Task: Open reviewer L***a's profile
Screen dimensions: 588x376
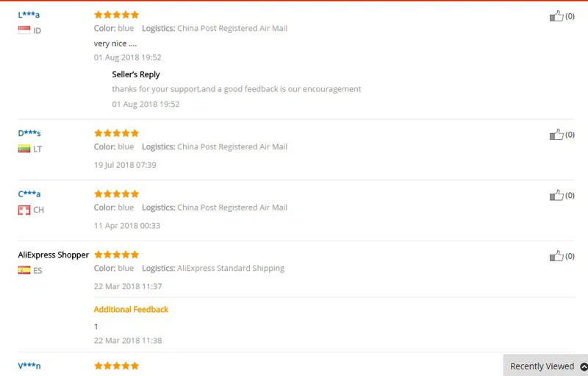Action: click(x=29, y=15)
